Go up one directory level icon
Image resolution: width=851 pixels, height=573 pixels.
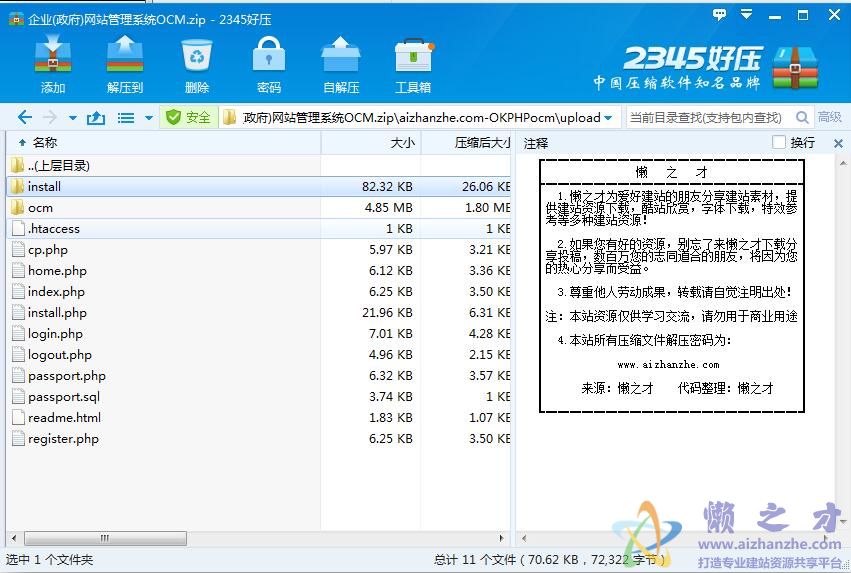point(96,117)
